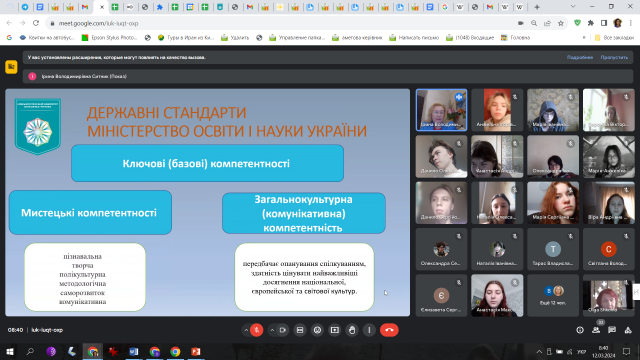
Task: Dismiss the warning with Пропустить
Action: point(614,57)
